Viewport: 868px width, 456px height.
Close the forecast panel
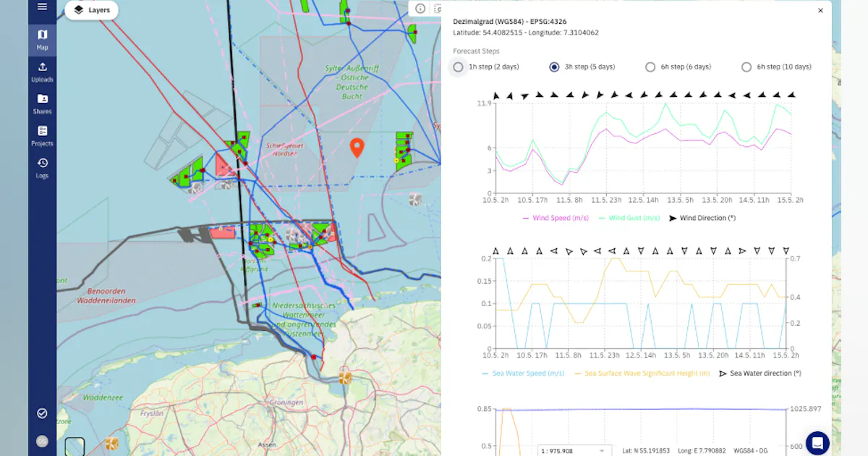click(820, 11)
